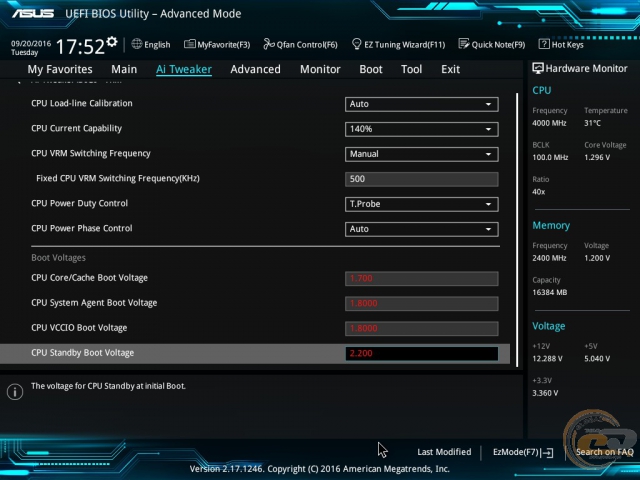Click the 17:52 clock display

coord(80,47)
